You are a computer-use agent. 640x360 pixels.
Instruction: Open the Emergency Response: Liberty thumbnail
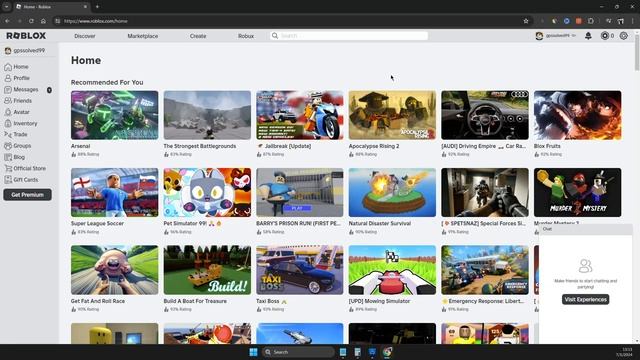pos(485,270)
